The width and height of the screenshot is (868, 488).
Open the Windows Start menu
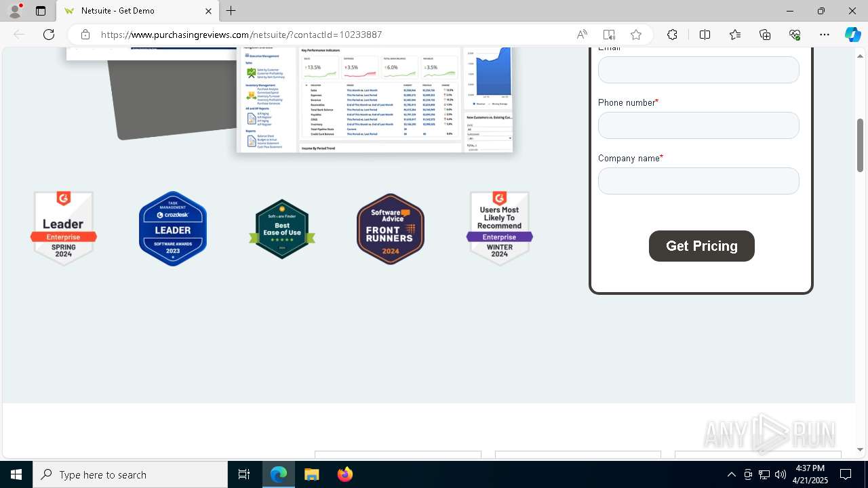pyautogui.click(x=16, y=474)
